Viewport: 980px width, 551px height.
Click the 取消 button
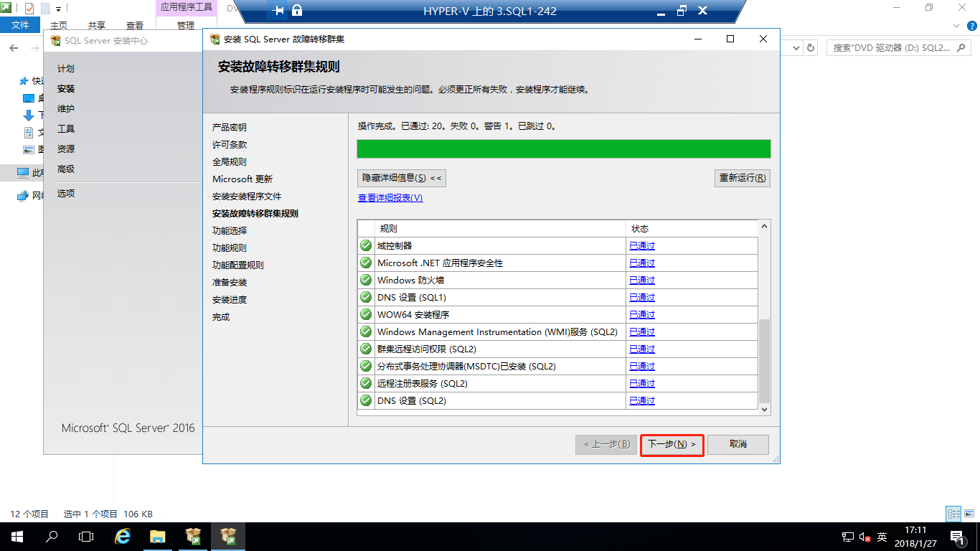(x=738, y=445)
